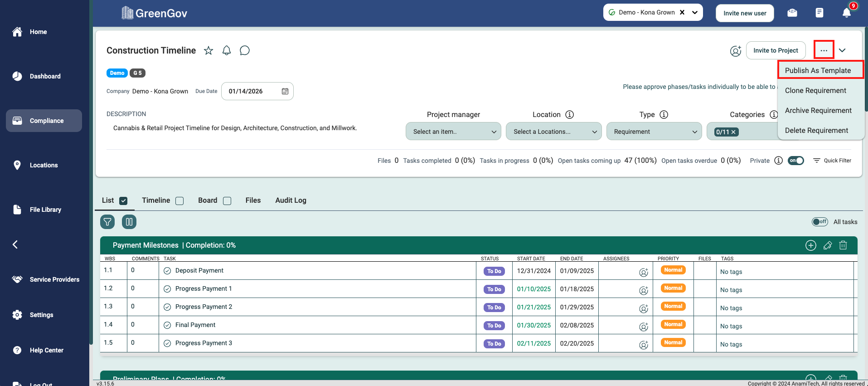The image size is (868, 386).
Task: Click the bell icon beside Construction Timeline
Action: [227, 50]
